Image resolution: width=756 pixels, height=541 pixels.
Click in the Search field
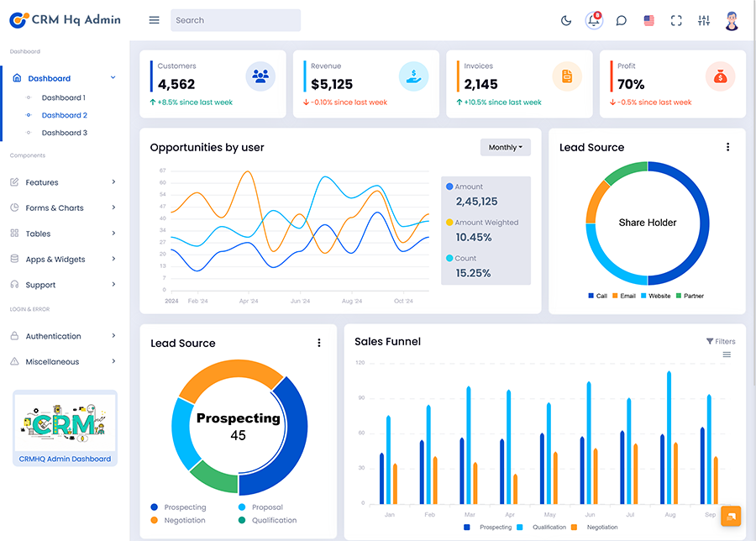(235, 20)
